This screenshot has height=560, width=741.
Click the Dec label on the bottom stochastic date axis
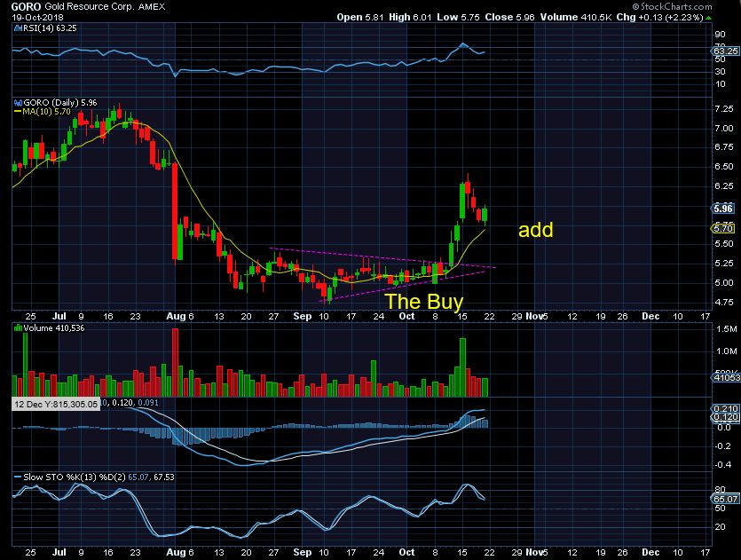pyautogui.click(x=650, y=552)
